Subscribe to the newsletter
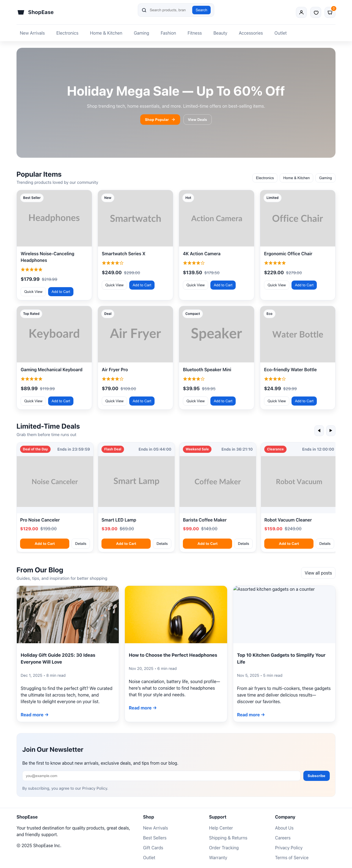 pyautogui.click(x=316, y=776)
